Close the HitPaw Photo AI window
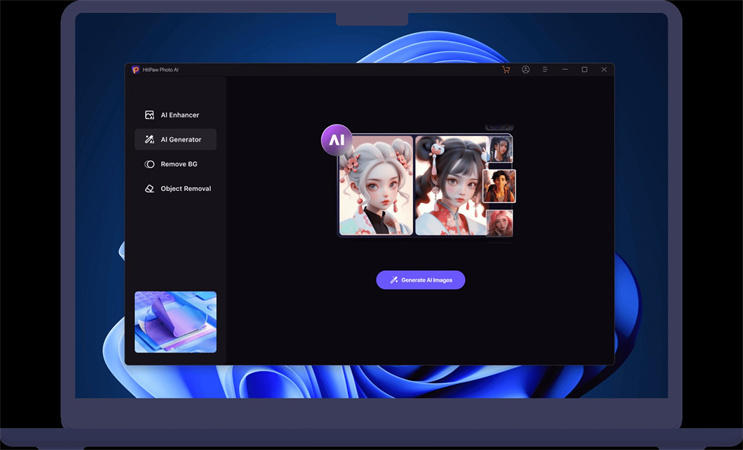Image resolution: width=743 pixels, height=450 pixels. point(604,70)
